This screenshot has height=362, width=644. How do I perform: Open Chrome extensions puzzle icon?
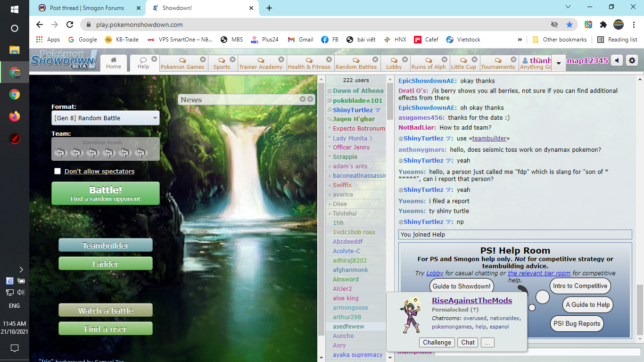tap(603, 25)
